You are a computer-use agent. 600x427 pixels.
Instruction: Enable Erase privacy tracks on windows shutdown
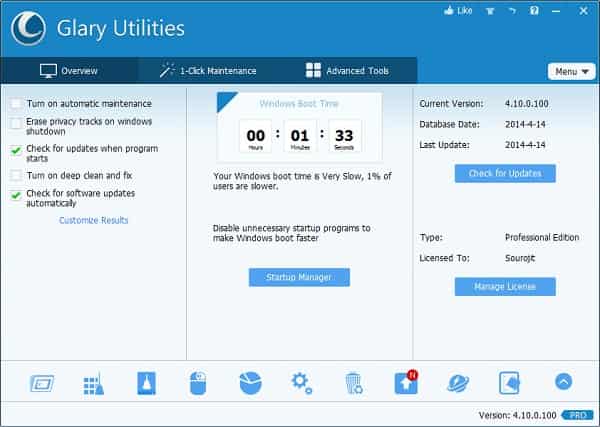click(16, 123)
